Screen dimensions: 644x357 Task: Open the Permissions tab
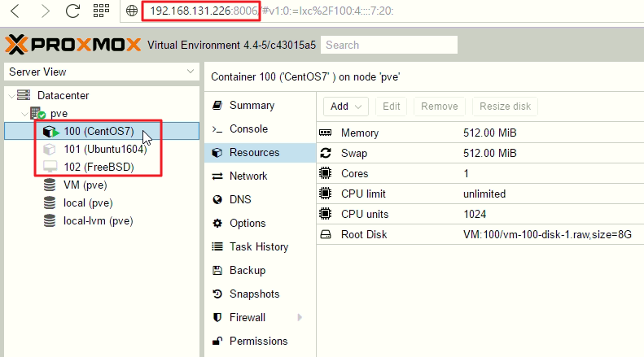coord(260,341)
